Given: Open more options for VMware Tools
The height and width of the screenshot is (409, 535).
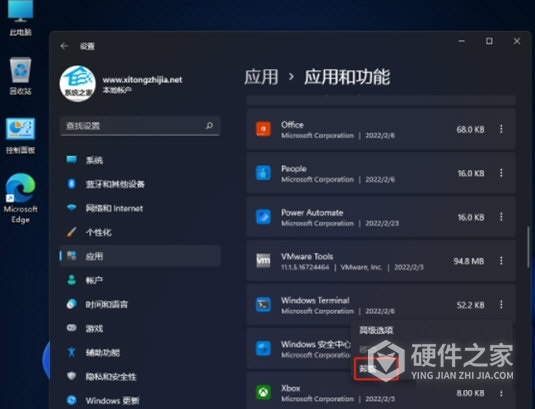Looking at the screenshot, I should 501,261.
